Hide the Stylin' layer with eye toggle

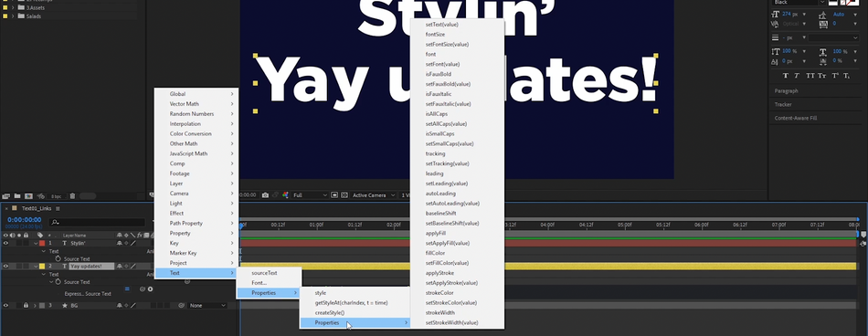click(5, 243)
